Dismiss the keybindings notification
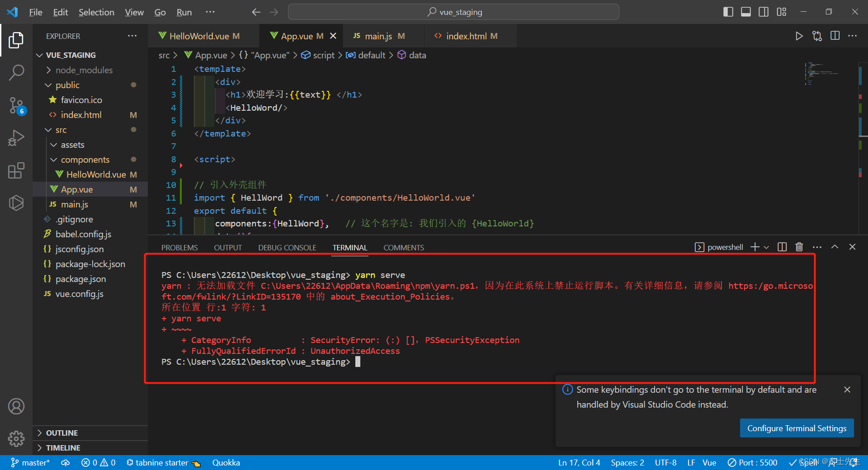Viewport: 868px width, 470px height. click(847, 390)
